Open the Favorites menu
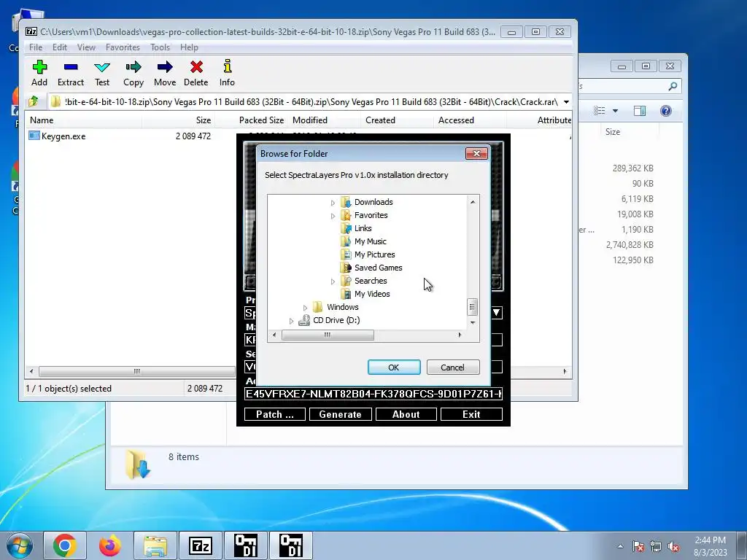 (123, 47)
